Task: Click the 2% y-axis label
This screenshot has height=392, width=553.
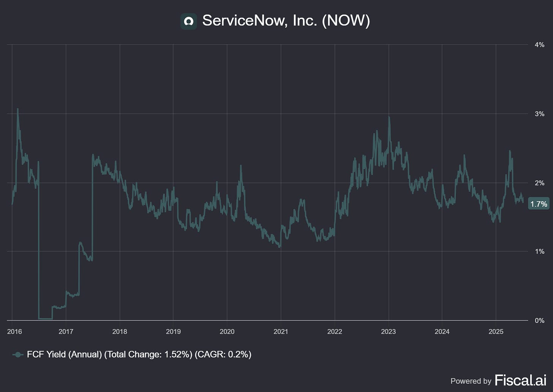Action: (x=539, y=183)
